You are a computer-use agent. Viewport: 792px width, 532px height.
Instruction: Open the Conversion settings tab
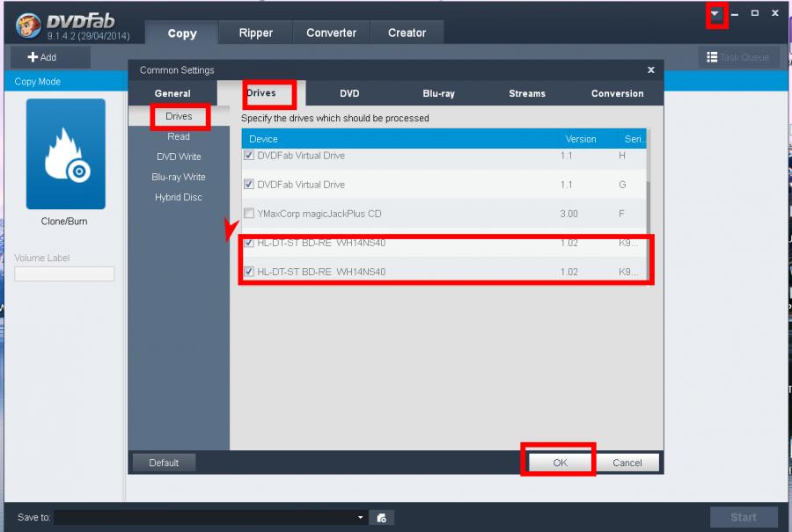tap(617, 93)
